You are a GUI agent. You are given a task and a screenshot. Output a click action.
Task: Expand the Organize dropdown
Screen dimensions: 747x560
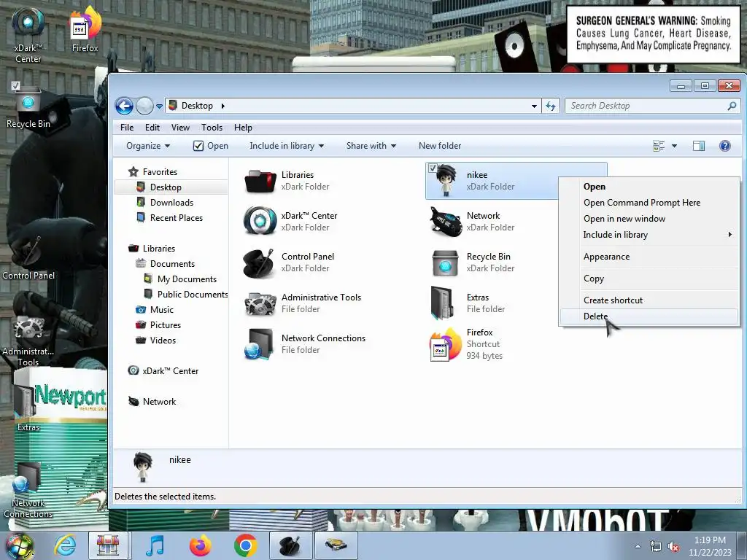(148, 146)
